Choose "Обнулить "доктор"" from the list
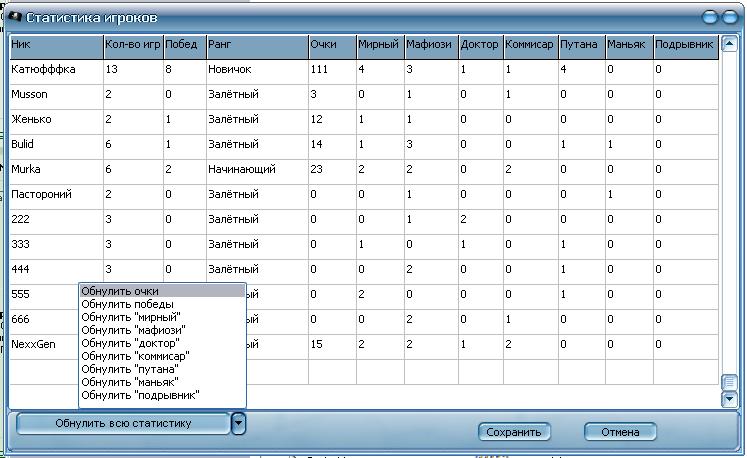 161,343
